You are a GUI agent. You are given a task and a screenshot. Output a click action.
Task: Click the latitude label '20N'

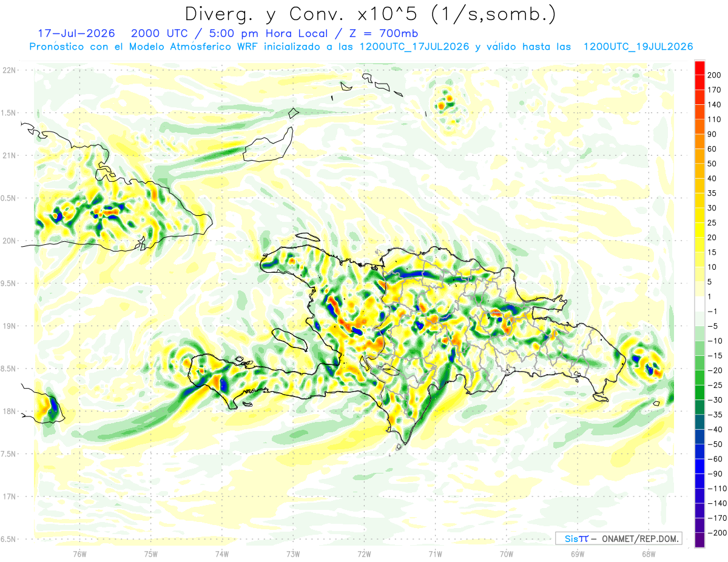point(9,241)
